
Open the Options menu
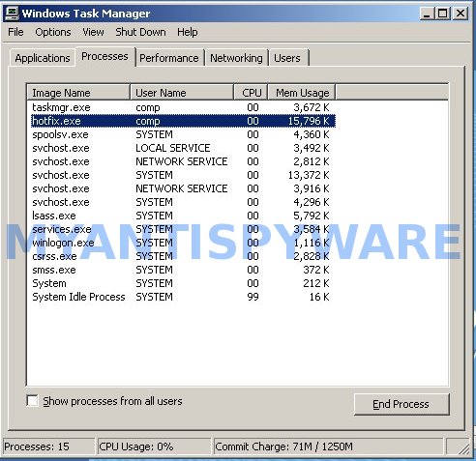(53, 32)
